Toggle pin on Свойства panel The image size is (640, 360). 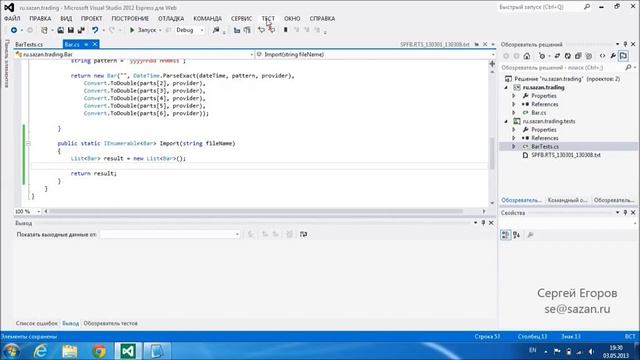[x=625, y=213]
